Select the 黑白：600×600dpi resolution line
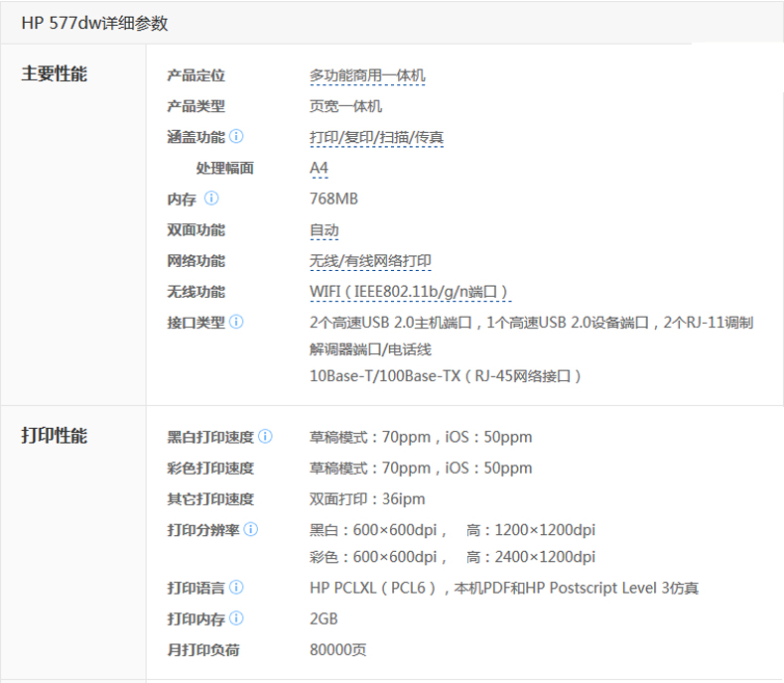 click(453, 530)
